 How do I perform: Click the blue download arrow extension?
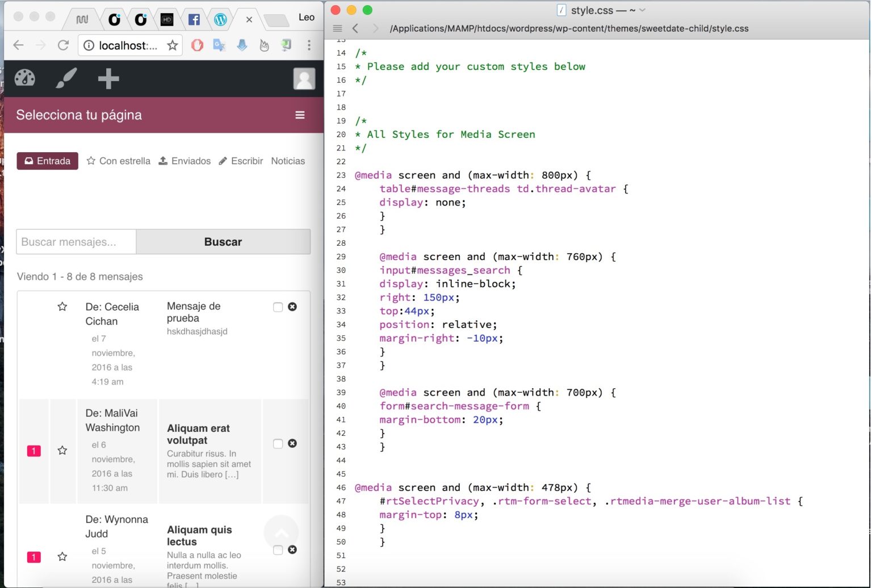[242, 45]
